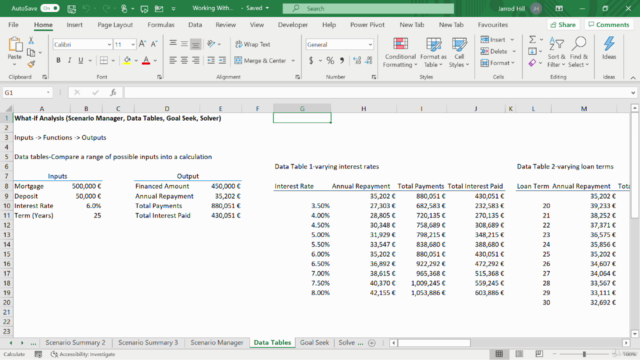Apply Comma Style format
The width and height of the screenshot is (640, 360).
pos(342,61)
